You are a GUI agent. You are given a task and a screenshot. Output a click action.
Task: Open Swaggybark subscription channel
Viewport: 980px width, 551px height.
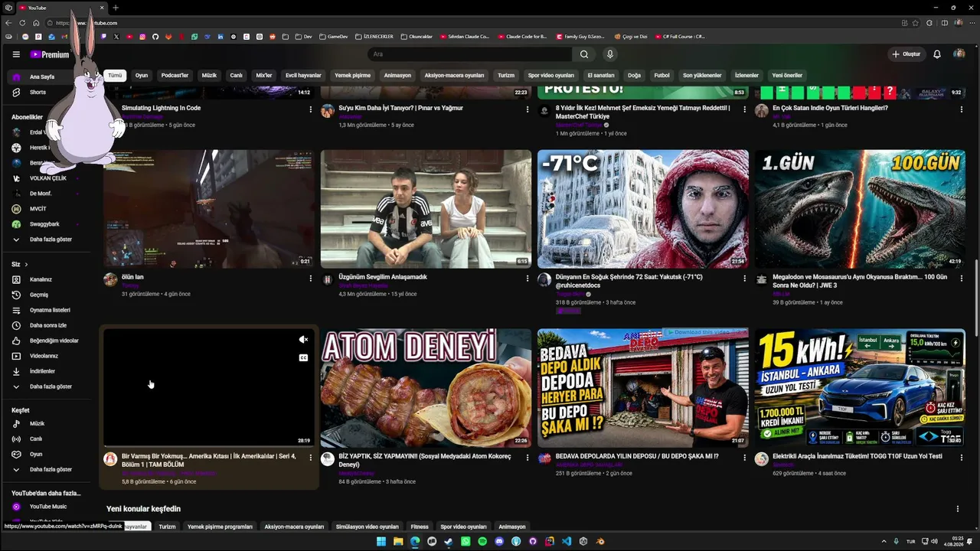[x=46, y=224]
